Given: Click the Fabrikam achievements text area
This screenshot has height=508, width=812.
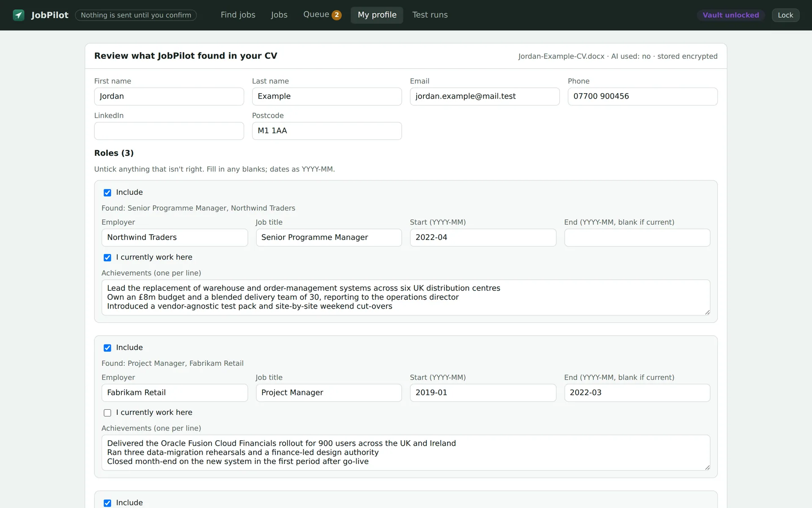Looking at the screenshot, I should 406,453.
